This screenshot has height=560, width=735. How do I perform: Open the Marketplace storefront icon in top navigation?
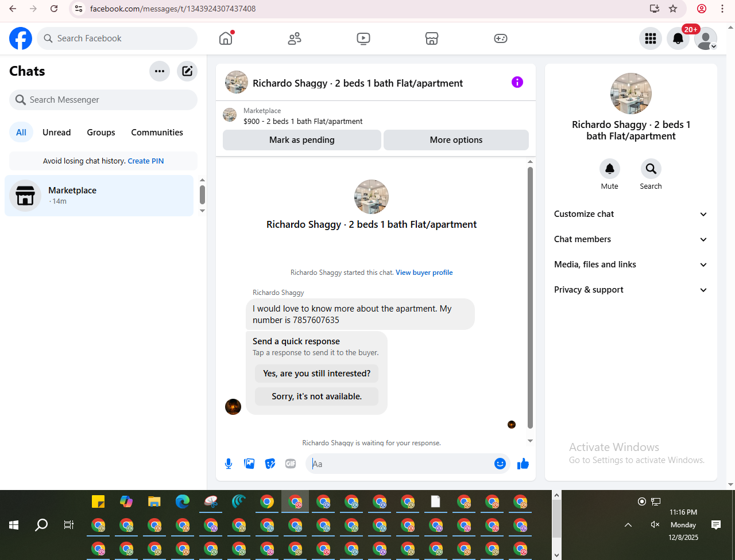pyautogui.click(x=432, y=38)
